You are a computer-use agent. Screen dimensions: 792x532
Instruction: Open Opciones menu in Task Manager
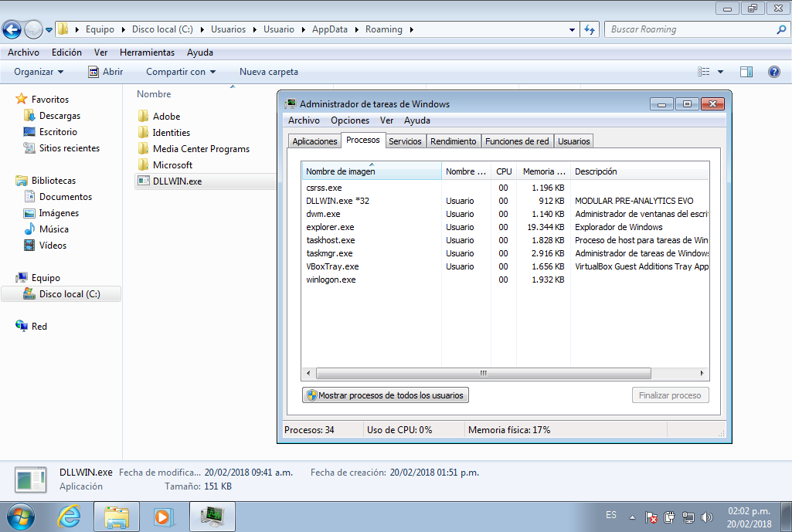click(350, 120)
